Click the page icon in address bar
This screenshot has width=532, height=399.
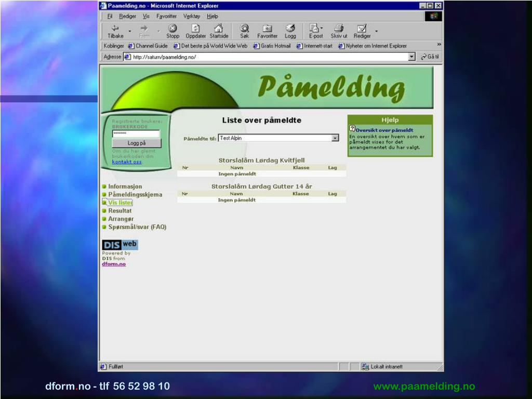pyautogui.click(x=127, y=57)
